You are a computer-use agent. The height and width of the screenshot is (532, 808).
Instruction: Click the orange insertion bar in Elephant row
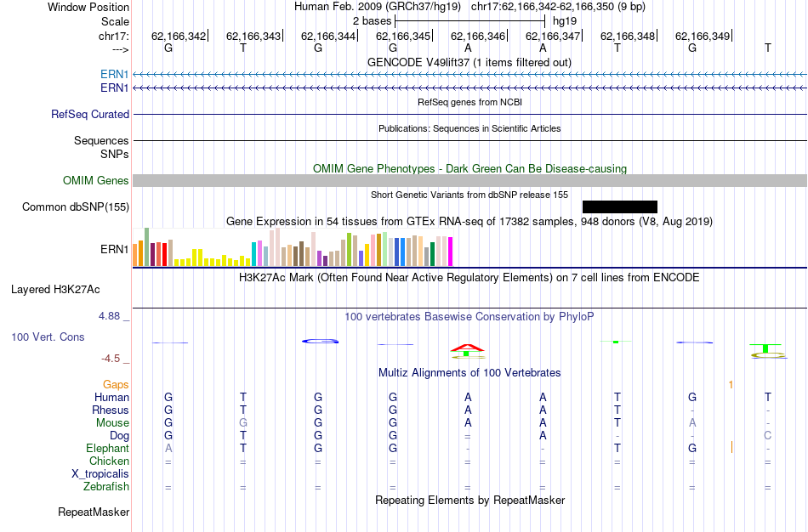(x=731, y=447)
